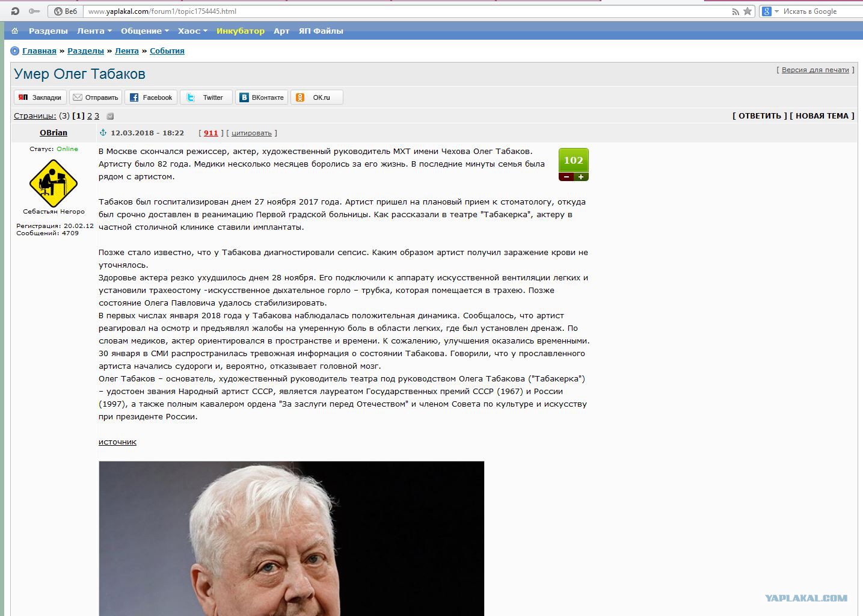Open the small page-jump dropdown icon after page 3
Viewport: 863px width, 616px height.
110,117
